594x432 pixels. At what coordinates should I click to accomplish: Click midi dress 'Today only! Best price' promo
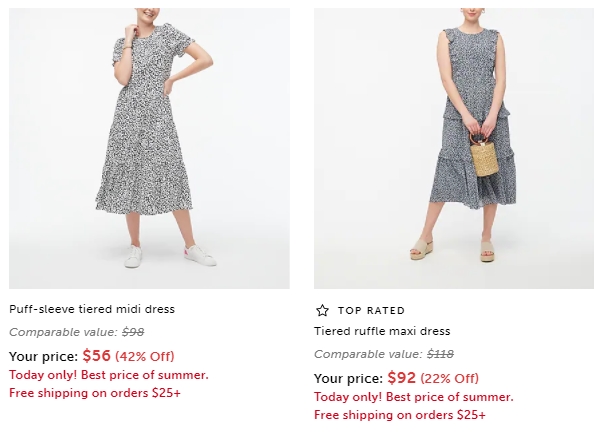point(109,375)
